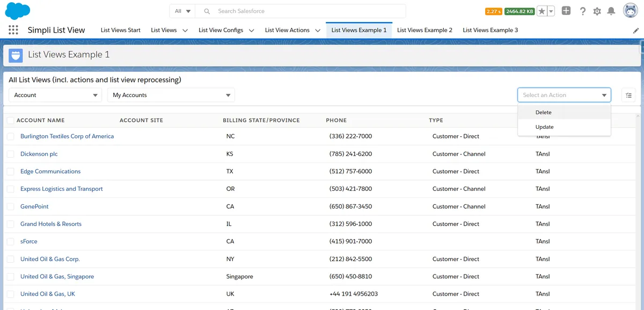Expand the List Views tab chevron
The image size is (644, 310).
tap(185, 31)
